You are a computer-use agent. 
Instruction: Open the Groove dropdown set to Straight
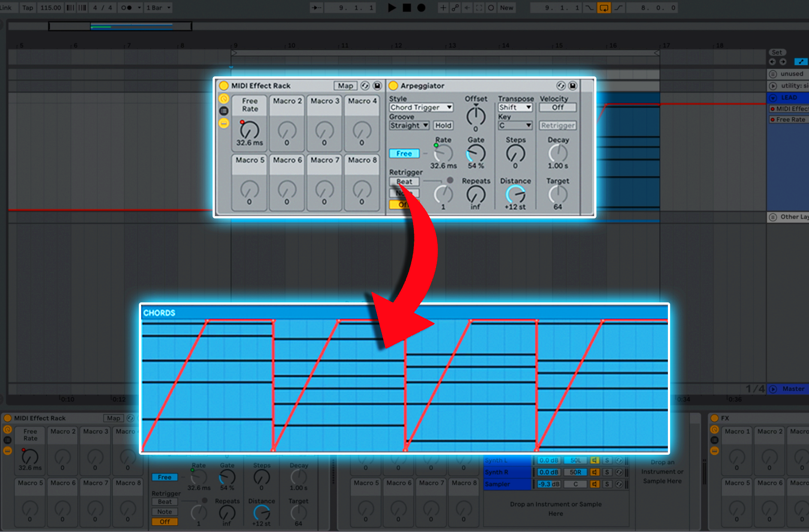click(x=409, y=126)
